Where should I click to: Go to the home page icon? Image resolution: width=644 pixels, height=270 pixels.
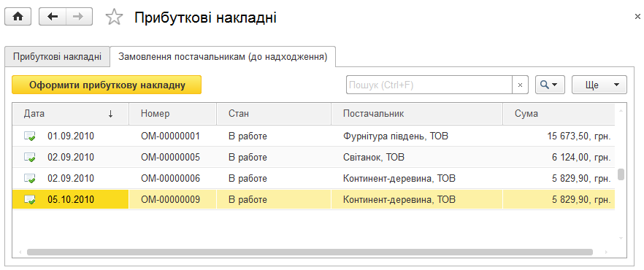point(18,17)
